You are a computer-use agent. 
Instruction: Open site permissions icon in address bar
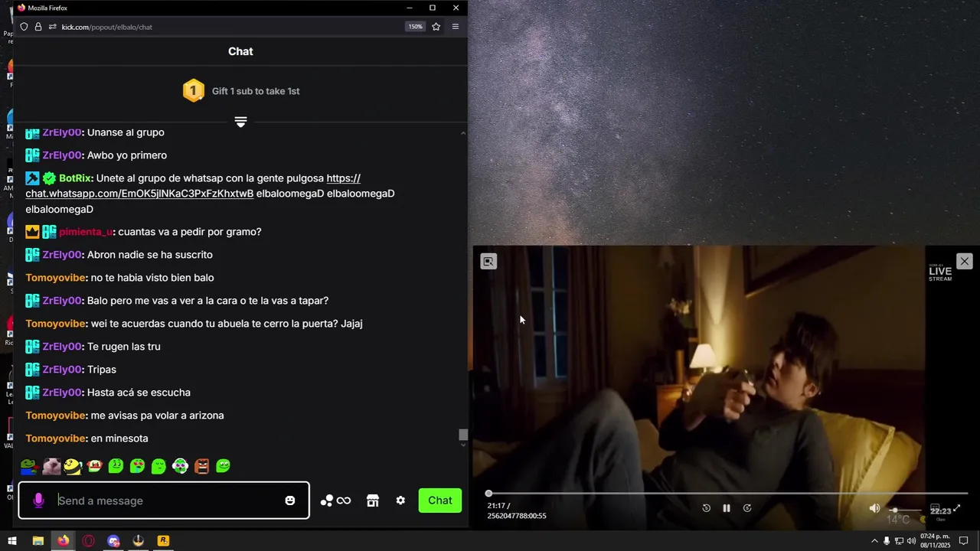point(52,27)
